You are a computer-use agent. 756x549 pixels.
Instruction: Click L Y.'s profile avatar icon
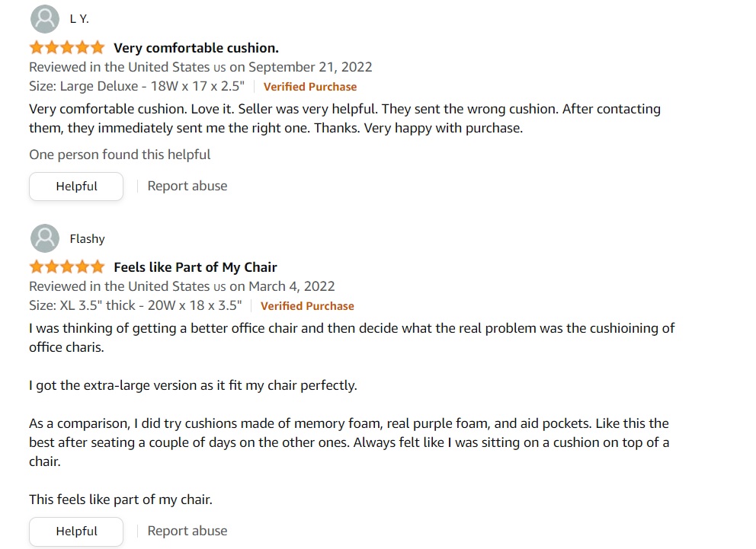[45, 19]
